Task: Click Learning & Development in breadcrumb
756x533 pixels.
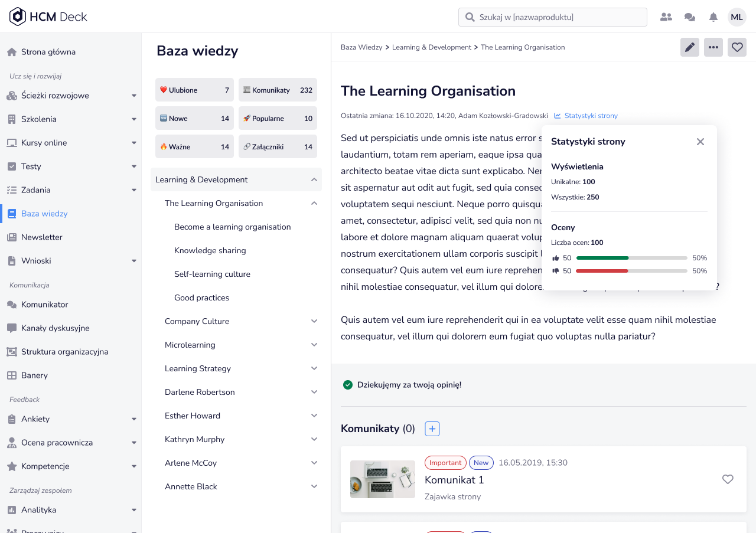Action: (x=431, y=47)
